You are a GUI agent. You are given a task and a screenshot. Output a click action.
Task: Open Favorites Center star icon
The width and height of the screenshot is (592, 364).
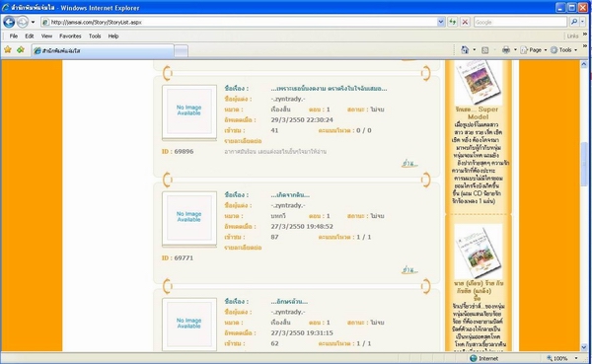8,50
